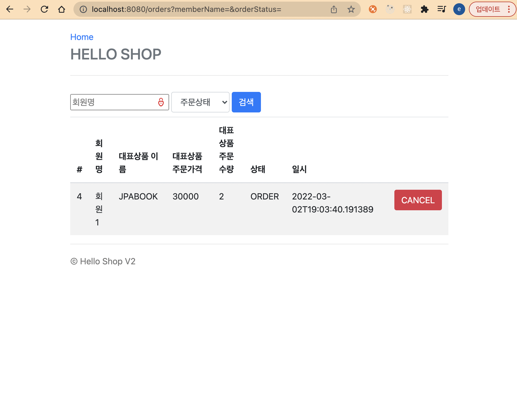Click the browser home icon
The width and height of the screenshot is (517, 420).
coord(61,9)
